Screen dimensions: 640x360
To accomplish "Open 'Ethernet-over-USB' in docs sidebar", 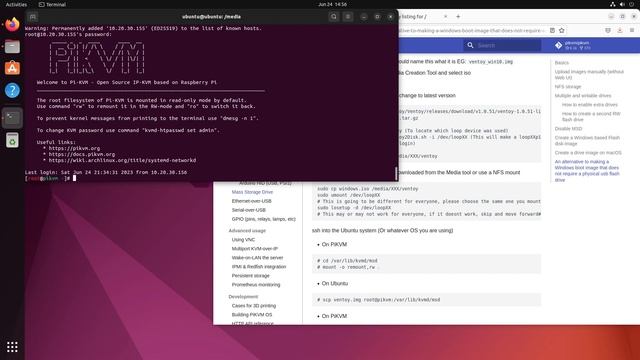I will [251, 201].
